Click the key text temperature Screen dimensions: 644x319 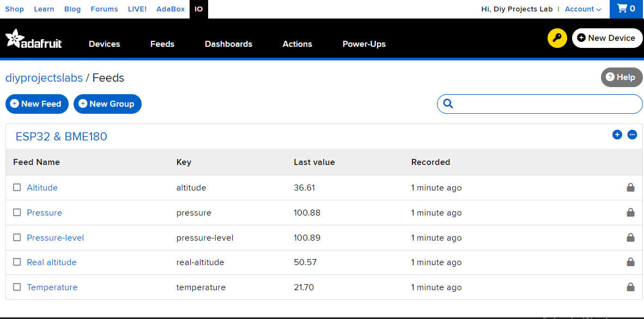[201, 287]
